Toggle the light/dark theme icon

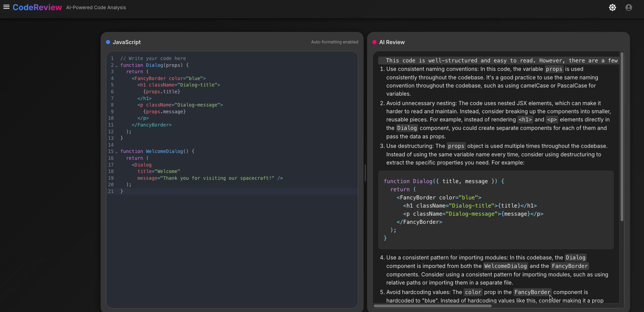pos(613,7)
